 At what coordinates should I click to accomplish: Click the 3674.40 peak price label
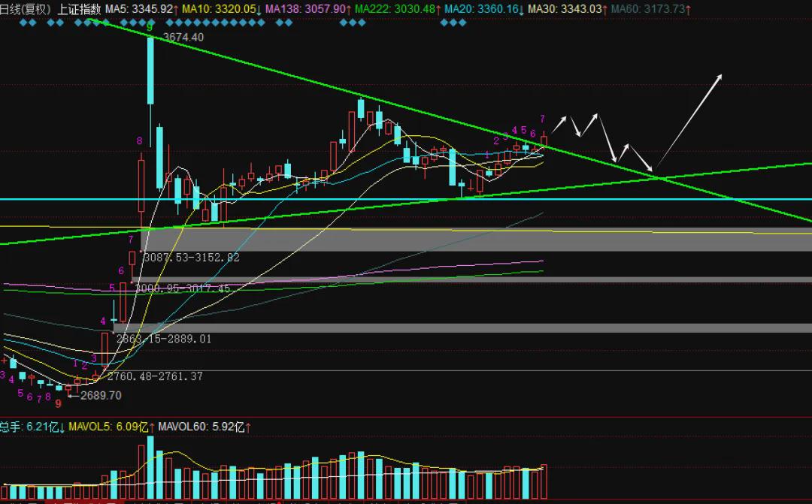click(x=183, y=38)
